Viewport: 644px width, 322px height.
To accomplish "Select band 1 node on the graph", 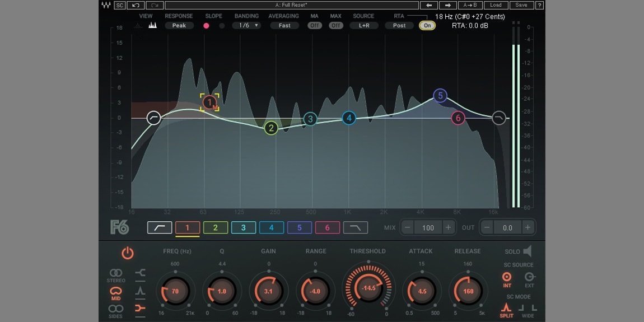I will [x=209, y=102].
